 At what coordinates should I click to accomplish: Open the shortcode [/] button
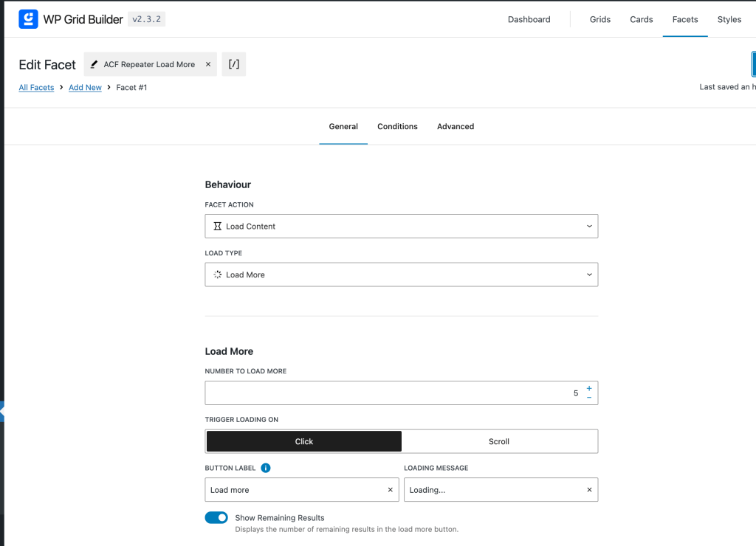(x=233, y=64)
